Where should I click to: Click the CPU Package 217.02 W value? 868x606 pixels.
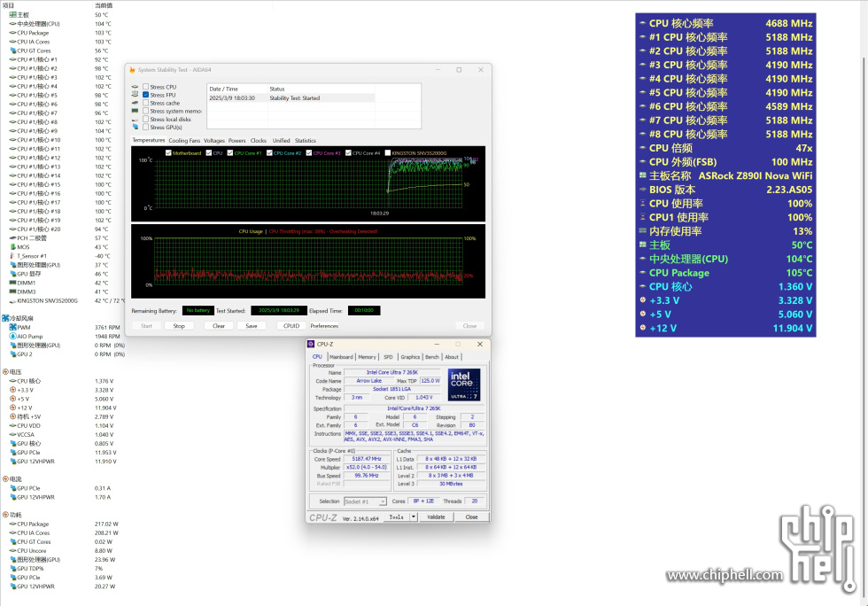pos(106,524)
